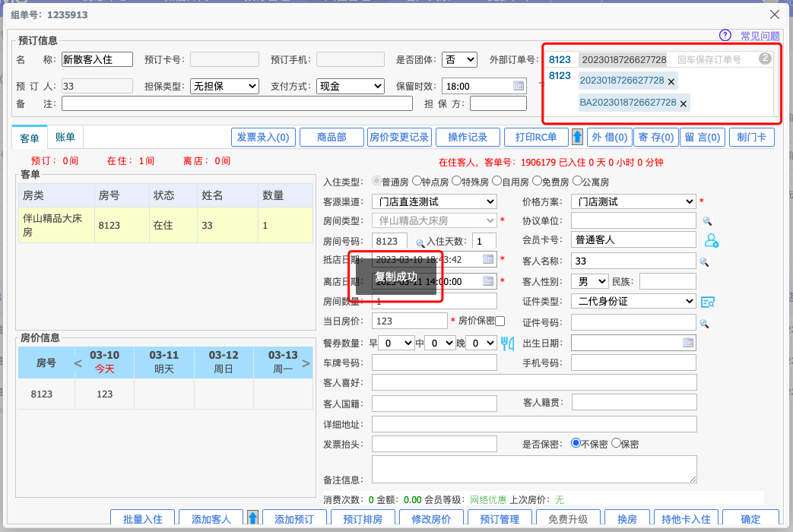The width and height of the screenshot is (793, 532).
Task: Switch to the 账单 tab
Action: 65,137
